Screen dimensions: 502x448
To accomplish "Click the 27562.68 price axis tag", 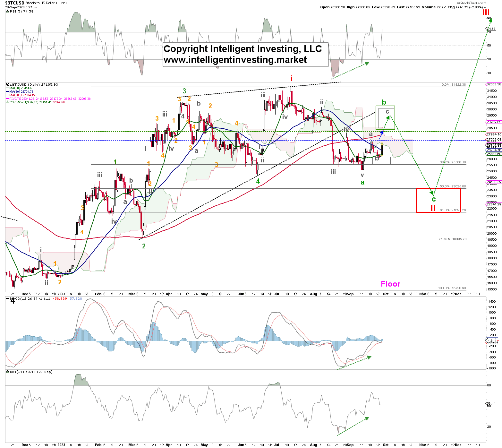I will pos(494,140).
